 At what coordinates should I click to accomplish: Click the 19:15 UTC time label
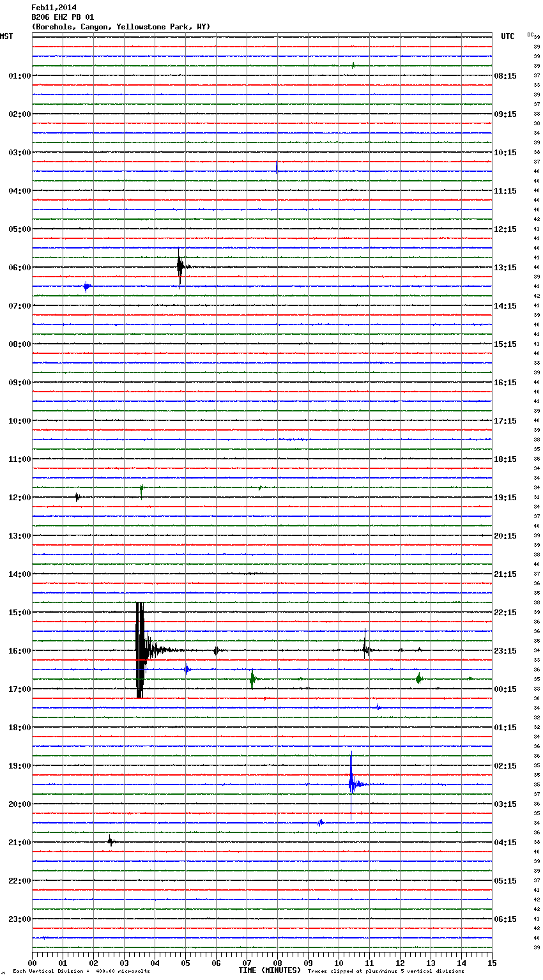pos(505,498)
